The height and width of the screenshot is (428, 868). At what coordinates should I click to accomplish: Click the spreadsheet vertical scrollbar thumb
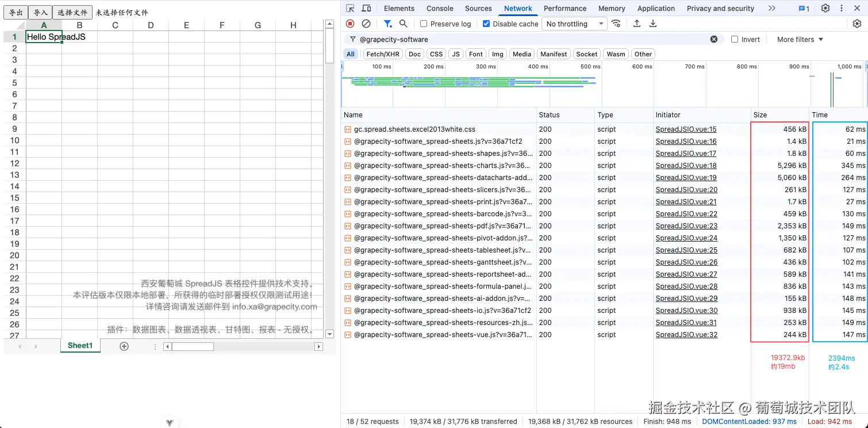tap(329, 46)
